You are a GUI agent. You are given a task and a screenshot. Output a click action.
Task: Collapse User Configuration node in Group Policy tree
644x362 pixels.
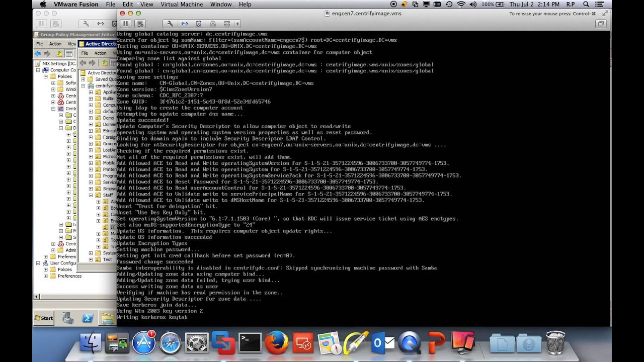click(x=38, y=263)
